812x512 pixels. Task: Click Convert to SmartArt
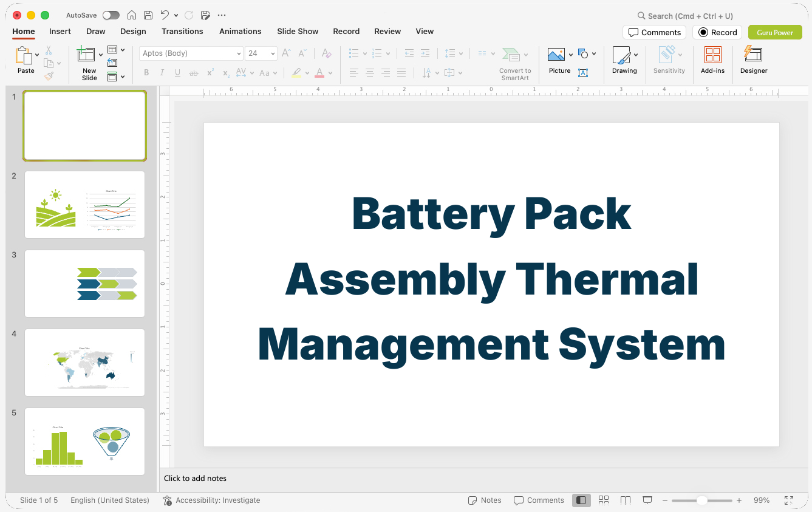click(515, 64)
